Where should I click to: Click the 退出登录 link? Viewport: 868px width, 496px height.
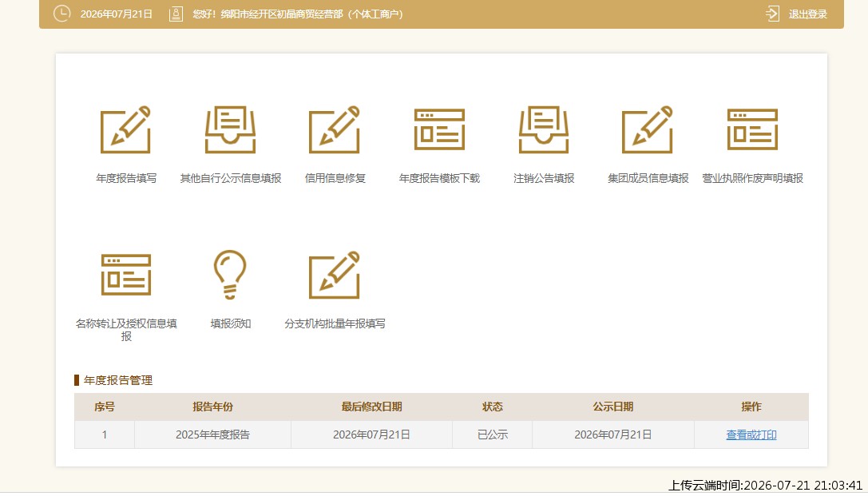(807, 14)
